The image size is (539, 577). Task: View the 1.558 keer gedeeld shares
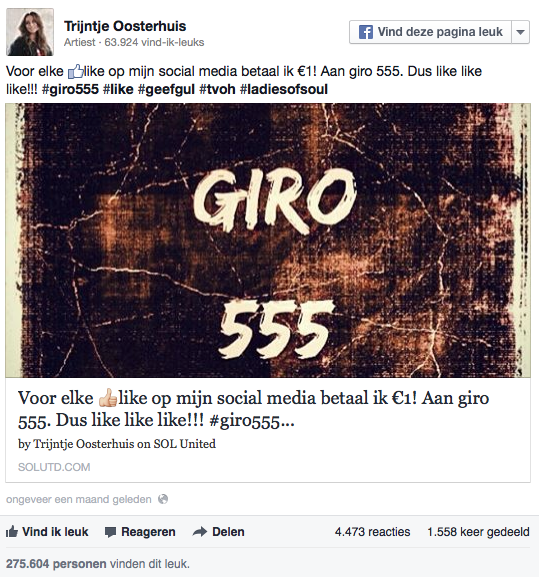478,532
